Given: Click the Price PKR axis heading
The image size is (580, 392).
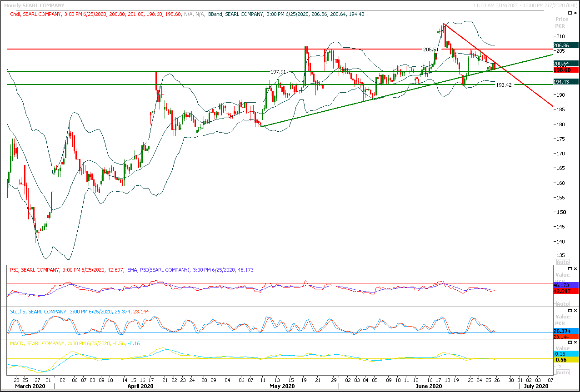Looking at the screenshot, I should pyautogui.click(x=562, y=22).
